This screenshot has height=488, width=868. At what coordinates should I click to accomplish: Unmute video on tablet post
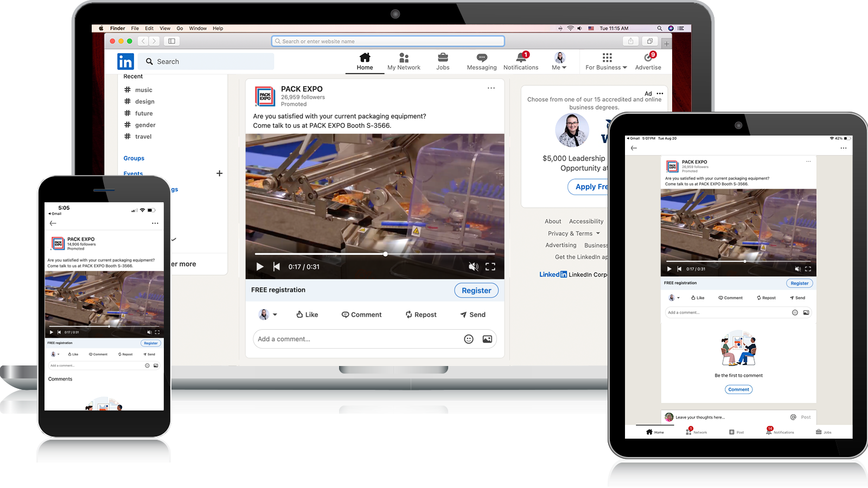coord(797,269)
